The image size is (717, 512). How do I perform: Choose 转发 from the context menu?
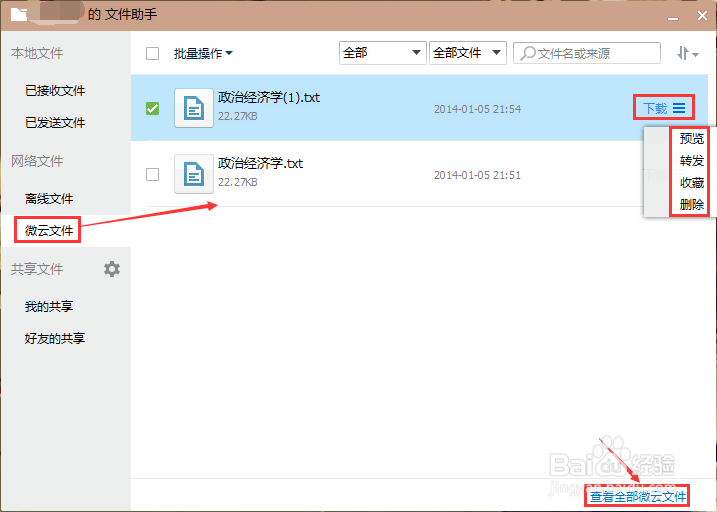tap(691, 160)
